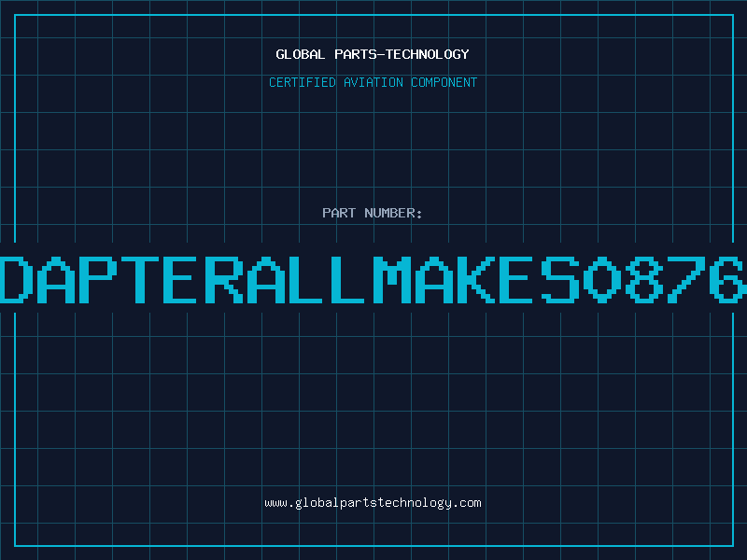
Task: Click the word TECHNOLOGY in the heading
Action: coord(428,54)
